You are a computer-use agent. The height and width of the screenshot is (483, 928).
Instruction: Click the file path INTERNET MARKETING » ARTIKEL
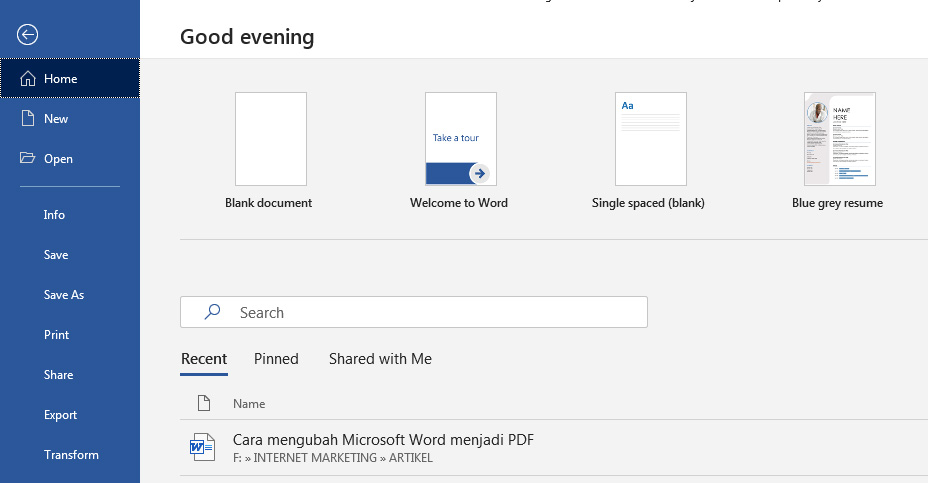[343, 458]
